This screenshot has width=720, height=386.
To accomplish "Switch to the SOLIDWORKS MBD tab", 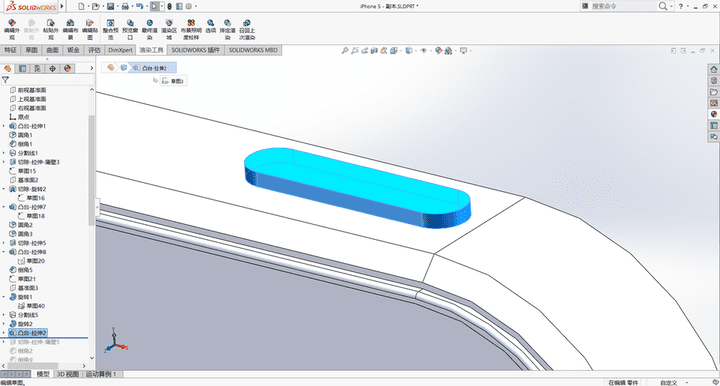I will point(253,50).
